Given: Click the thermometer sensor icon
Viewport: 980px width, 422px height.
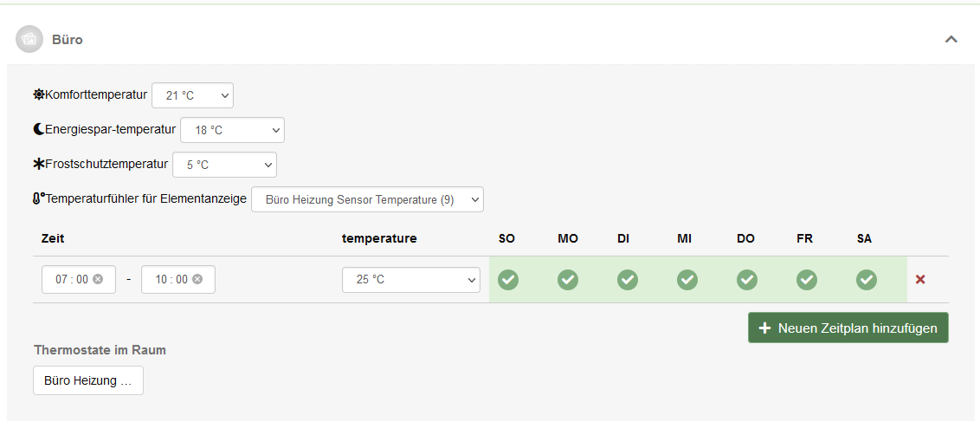Looking at the screenshot, I should 39,198.
